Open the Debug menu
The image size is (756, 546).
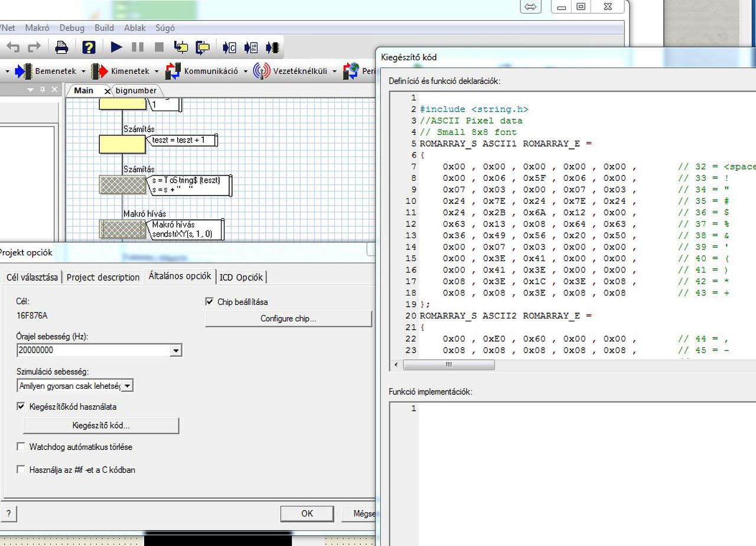[71, 28]
